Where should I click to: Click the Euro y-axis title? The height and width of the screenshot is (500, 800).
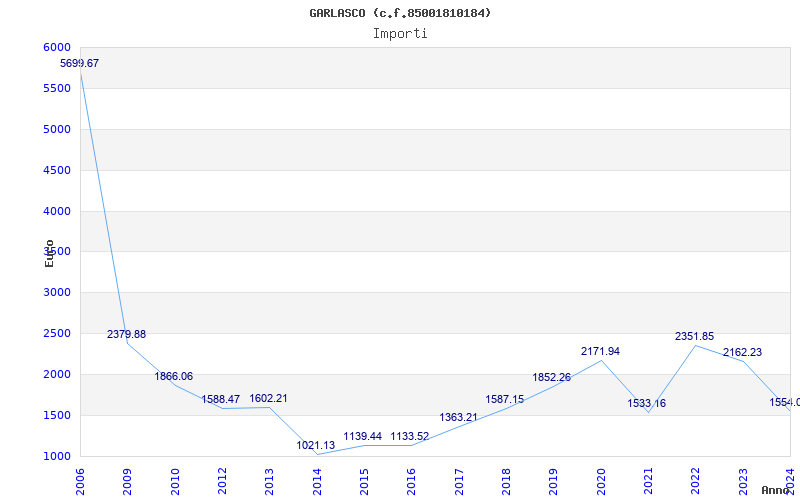(49, 253)
